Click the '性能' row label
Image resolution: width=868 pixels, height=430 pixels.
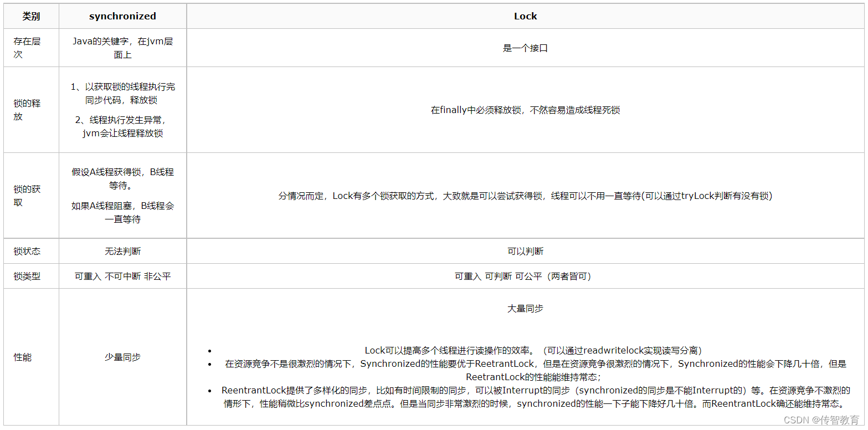click(23, 357)
